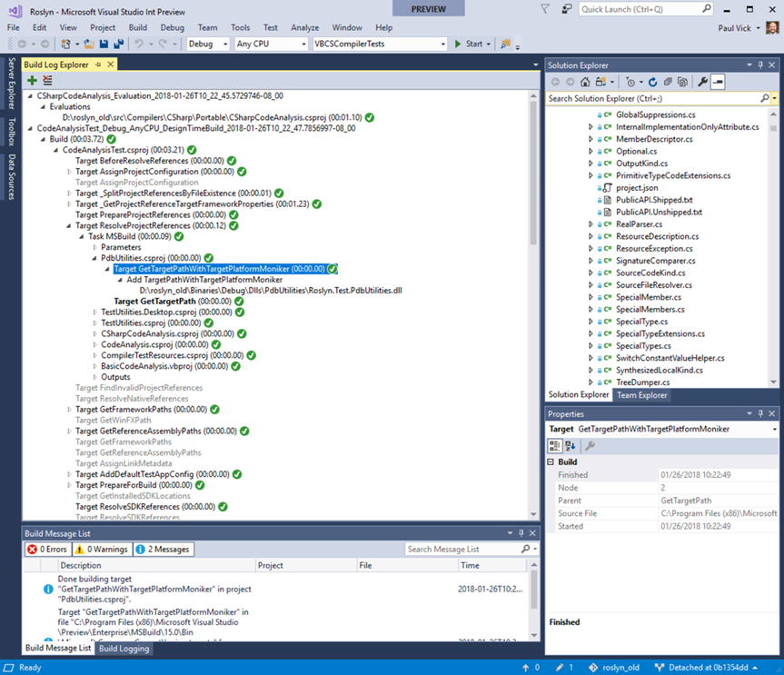Viewport: 784px width, 675px height.
Task: Click the Home icon in Solution Explorer
Action: (x=585, y=82)
